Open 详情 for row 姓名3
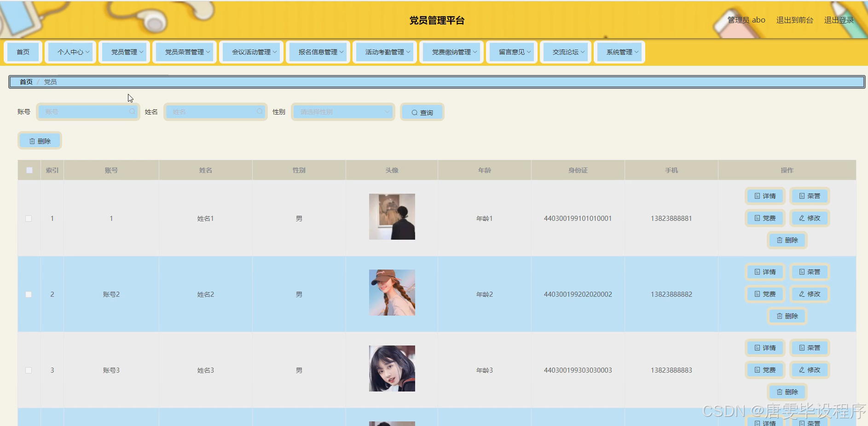868x426 pixels. click(764, 348)
